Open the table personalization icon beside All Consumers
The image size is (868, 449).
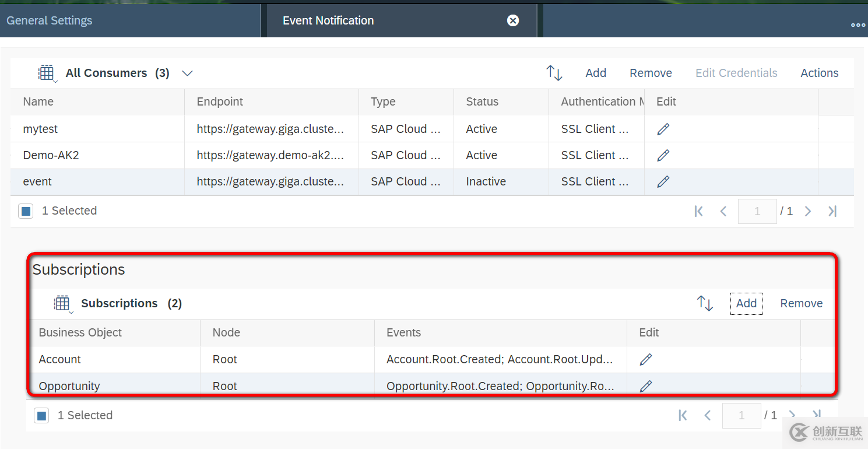[47, 73]
